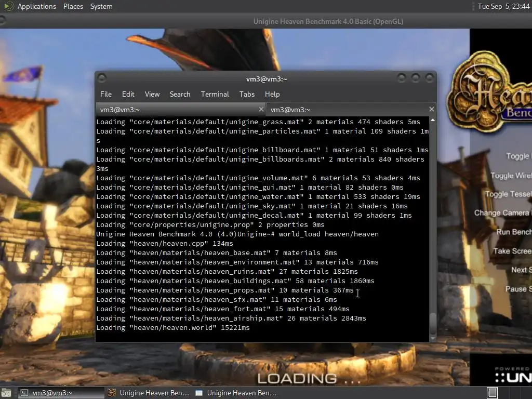Image resolution: width=532 pixels, height=399 pixels.
Task: Select second Unigine Heaven Ben... taskbar entry
Action: 236,393
